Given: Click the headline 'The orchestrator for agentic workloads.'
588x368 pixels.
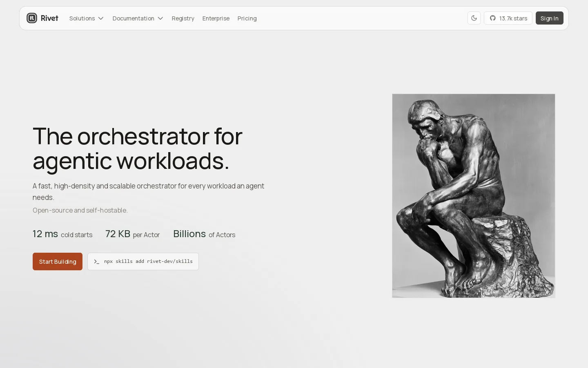Looking at the screenshot, I should pos(138,148).
